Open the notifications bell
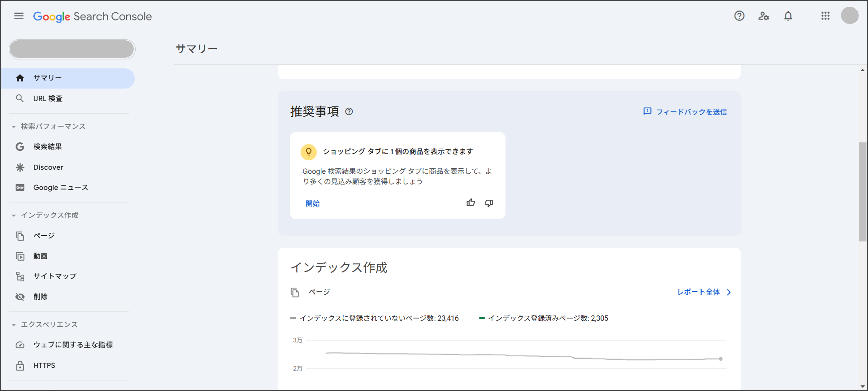 [x=788, y=16]
